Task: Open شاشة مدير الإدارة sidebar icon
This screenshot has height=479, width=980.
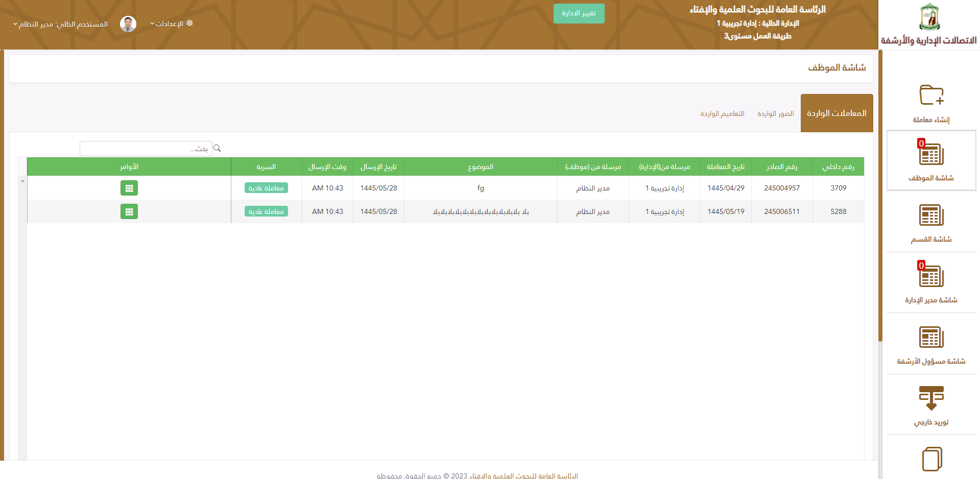Action: click(x=931, y=276)
